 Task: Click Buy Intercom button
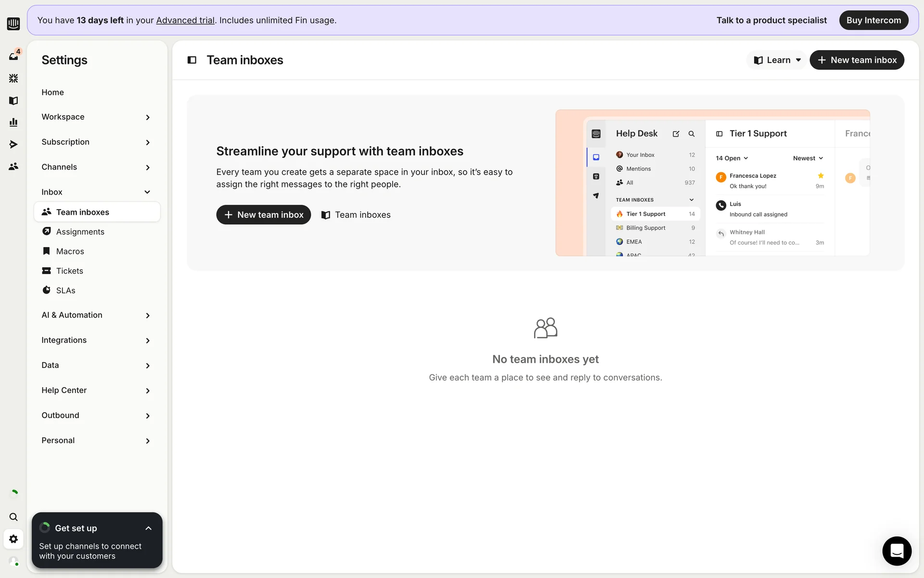[x=873, y=20]
